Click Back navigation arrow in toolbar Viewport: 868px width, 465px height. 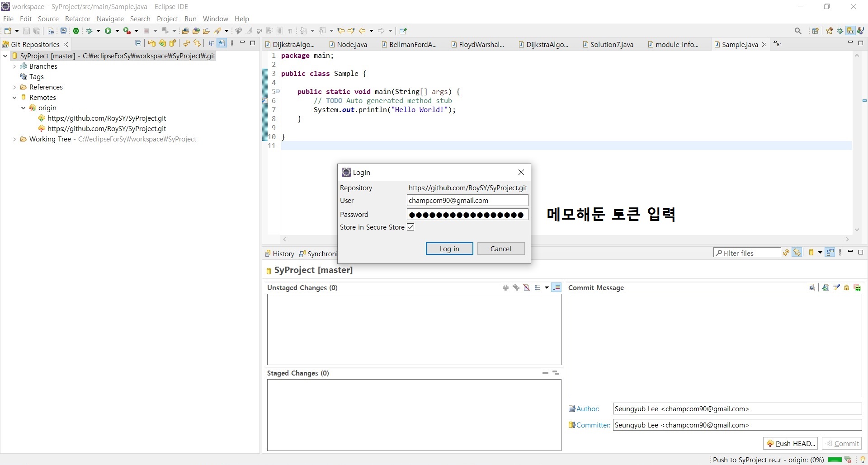click(x=362, y=31)
